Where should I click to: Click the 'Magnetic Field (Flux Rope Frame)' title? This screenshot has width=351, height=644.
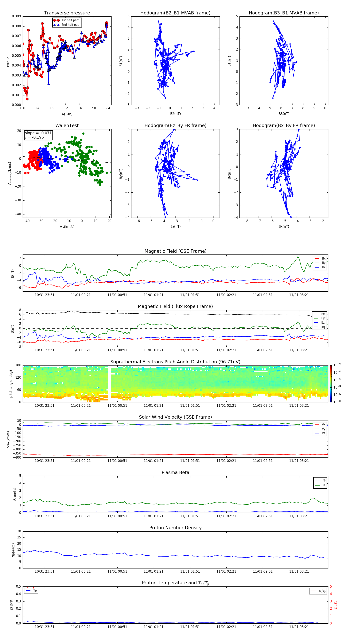coord(175,307)
